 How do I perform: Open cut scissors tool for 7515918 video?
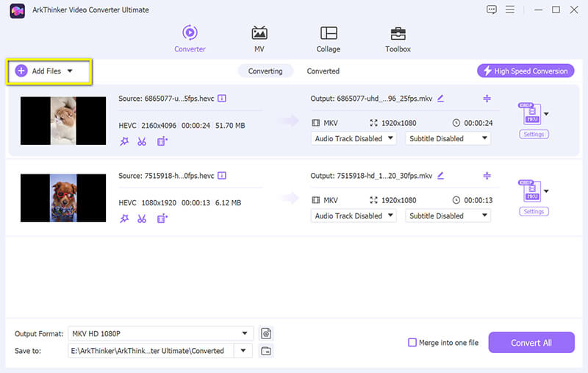click(x=142, y=219)
